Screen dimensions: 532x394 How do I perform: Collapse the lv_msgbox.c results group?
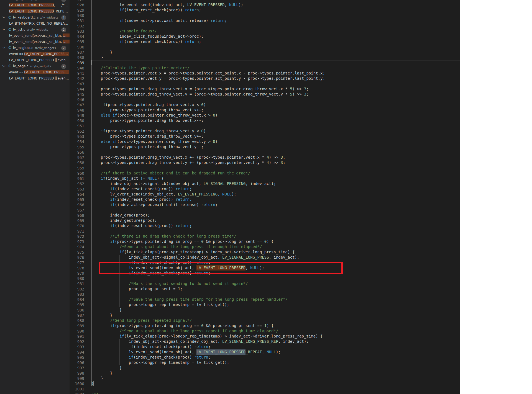point(4,48)
